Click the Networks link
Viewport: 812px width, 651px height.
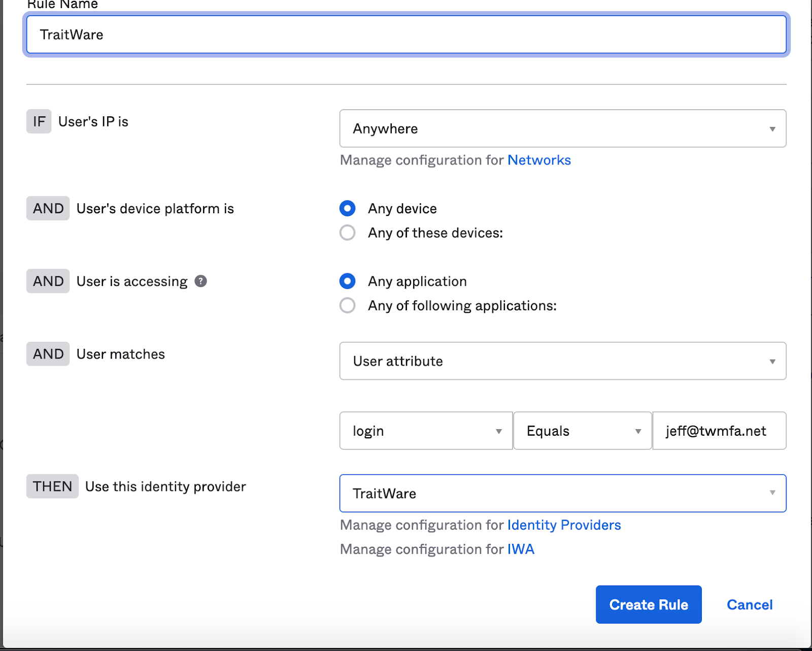tap(539, 160)
